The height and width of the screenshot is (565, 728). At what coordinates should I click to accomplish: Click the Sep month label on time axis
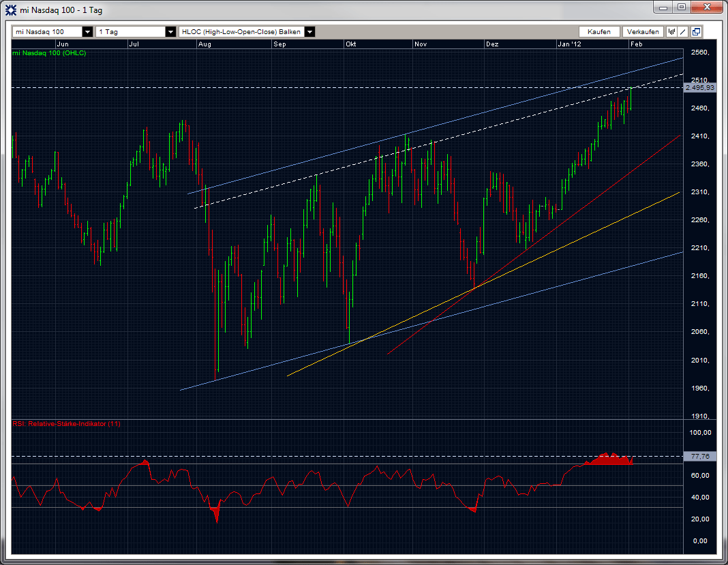[x=279, y=44]
